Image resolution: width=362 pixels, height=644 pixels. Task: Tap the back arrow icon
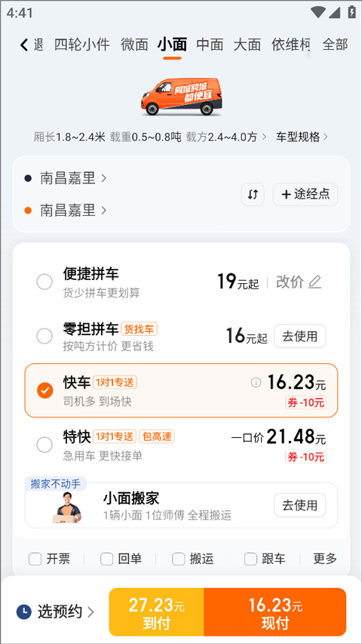pos(24,45)
